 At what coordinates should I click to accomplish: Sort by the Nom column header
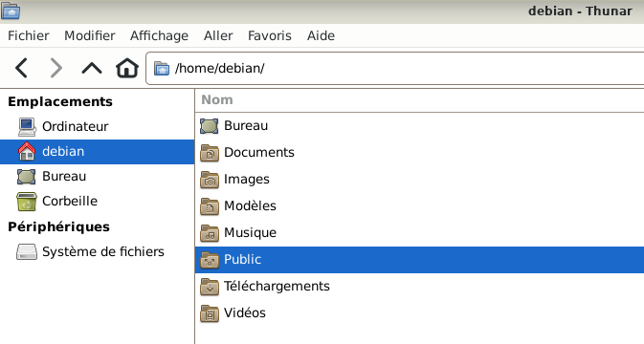pyautogui.click(x=217, y=100)
